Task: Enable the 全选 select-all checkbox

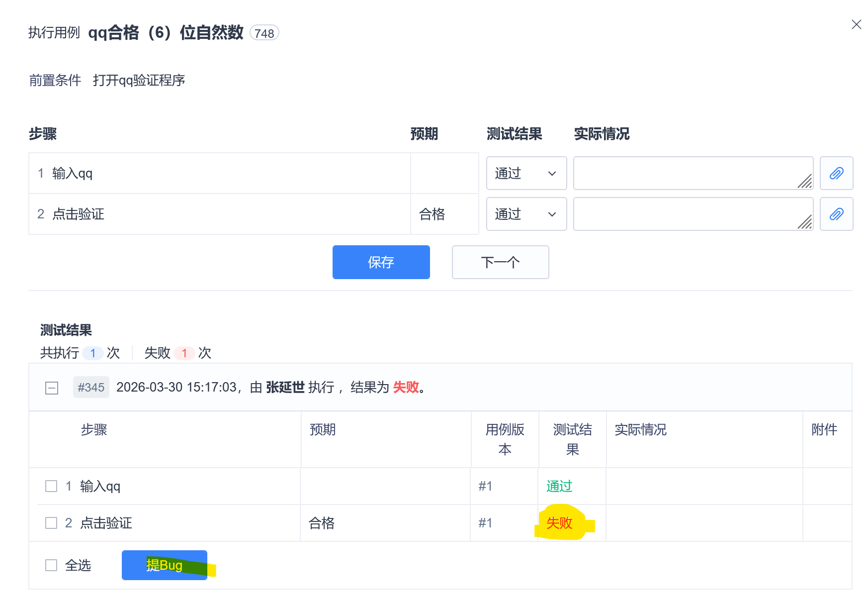Action: pyautogui.click(x=51, y=565)
